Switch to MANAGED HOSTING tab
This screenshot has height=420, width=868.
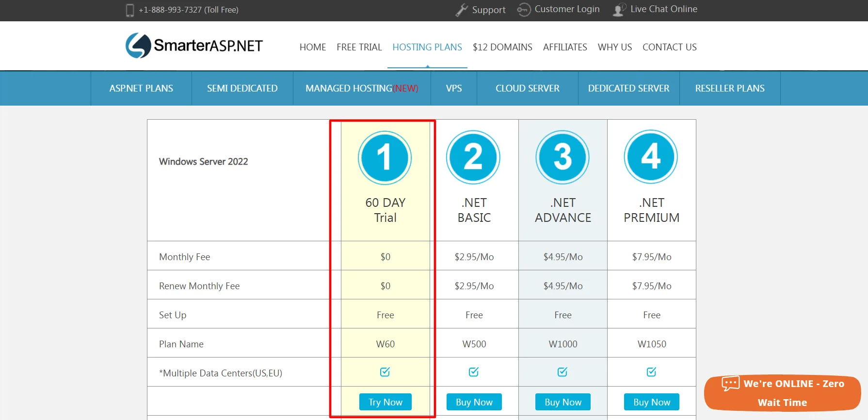tap(362, 88)
